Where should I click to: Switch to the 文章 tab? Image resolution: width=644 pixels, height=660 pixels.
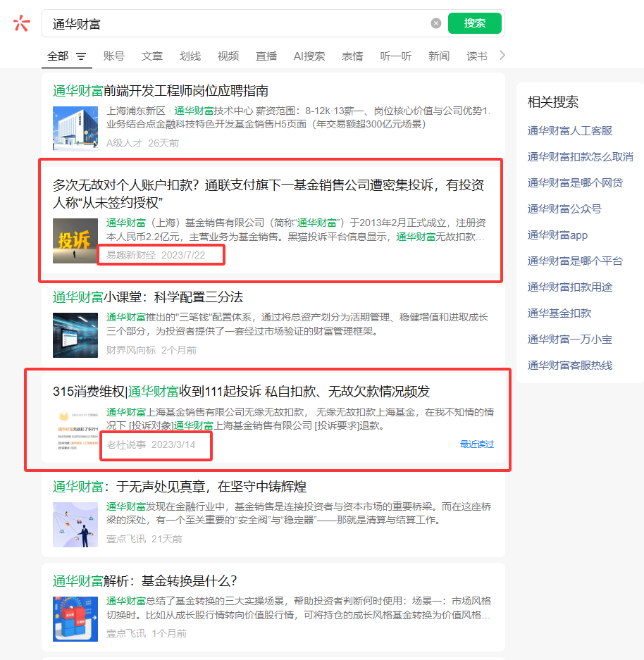coord(152,56)
